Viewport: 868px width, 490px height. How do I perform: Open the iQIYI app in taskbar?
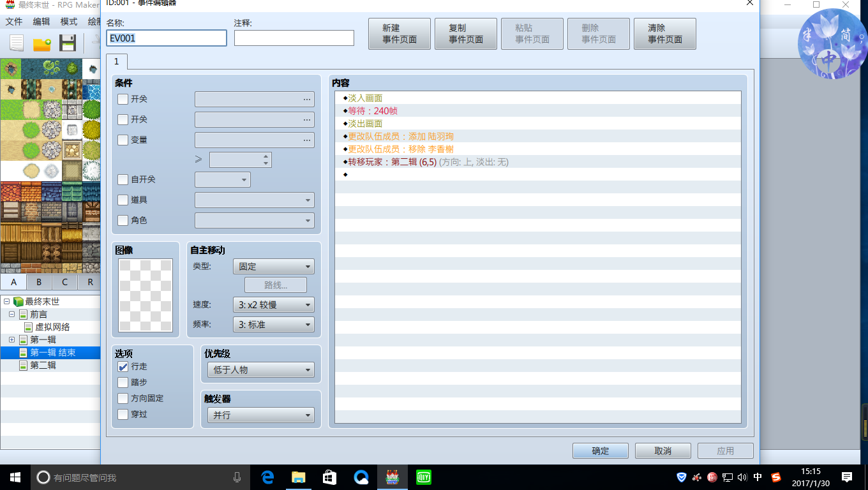click(x=423, y=477)
